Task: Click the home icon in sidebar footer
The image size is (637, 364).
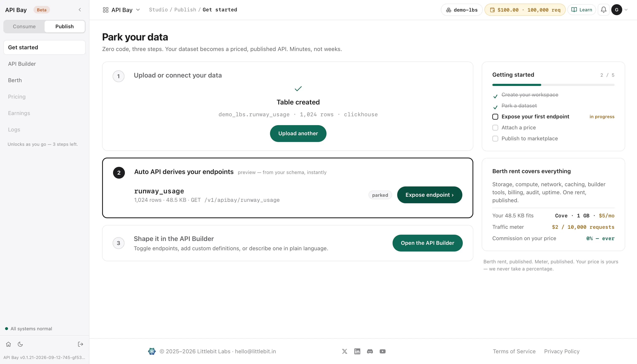Action: click(x=8, y=344)
